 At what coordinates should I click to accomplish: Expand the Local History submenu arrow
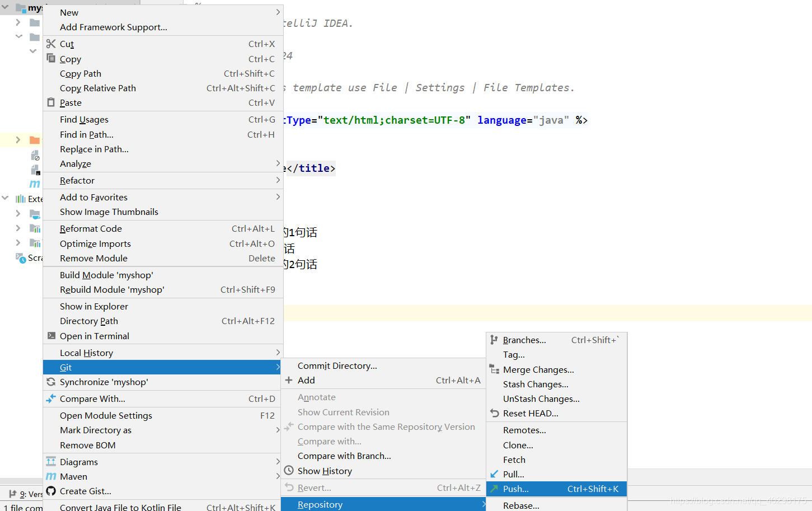pos(278,353)
